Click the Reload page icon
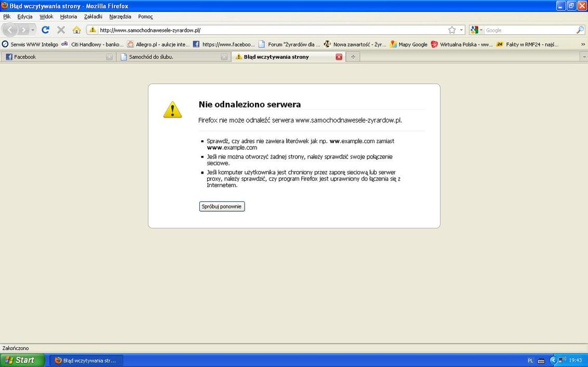This screenshot has height=367, width=588. click(x=45, y=30)
